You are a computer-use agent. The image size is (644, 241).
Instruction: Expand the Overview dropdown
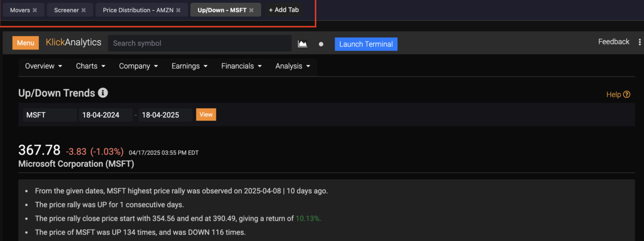(x=44, y=66)
